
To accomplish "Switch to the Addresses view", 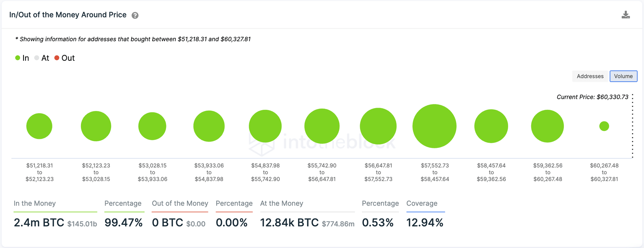I will (x=589, y=76).
